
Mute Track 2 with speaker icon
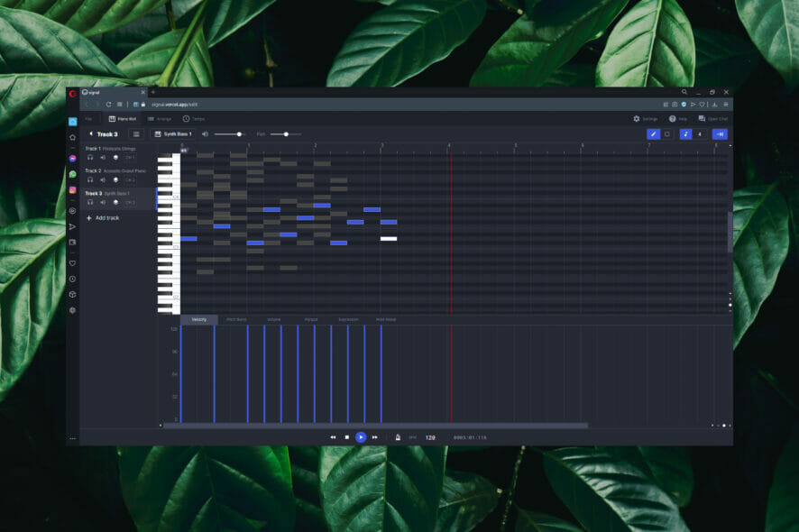103,179
